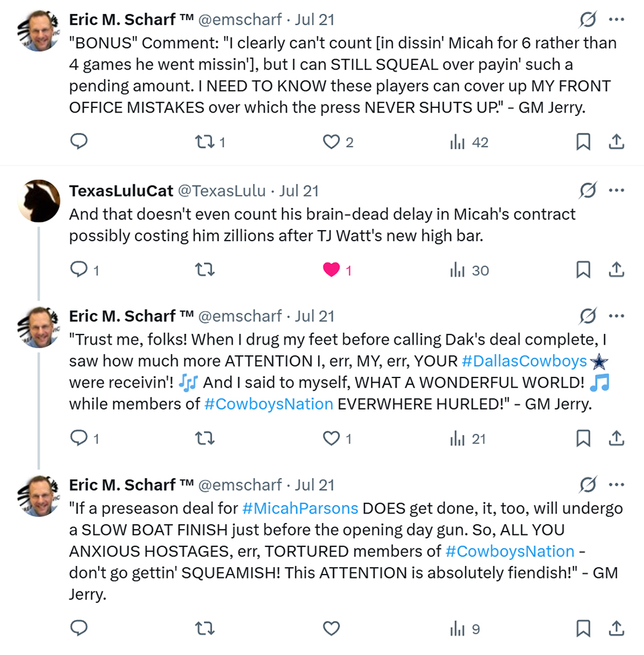The image size is (644, 655).
Task: Open more options on the MicahParsons tweet
Action: [x=616, y=485]
